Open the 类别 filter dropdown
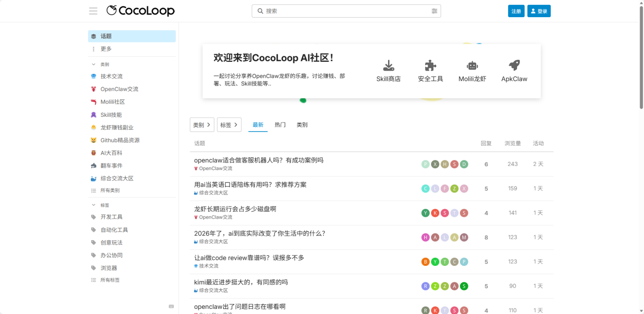This screenshot has height=314, width=644. pyautogui.click(x=202, y=125)
